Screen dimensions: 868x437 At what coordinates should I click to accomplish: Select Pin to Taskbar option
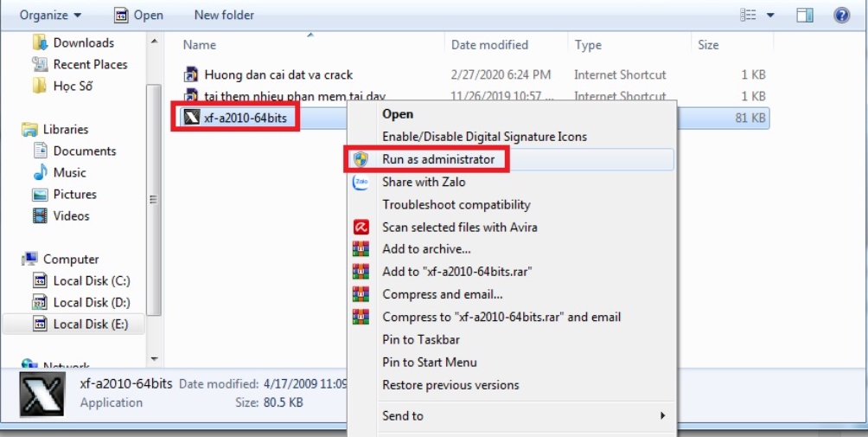[x=421, y=340]
